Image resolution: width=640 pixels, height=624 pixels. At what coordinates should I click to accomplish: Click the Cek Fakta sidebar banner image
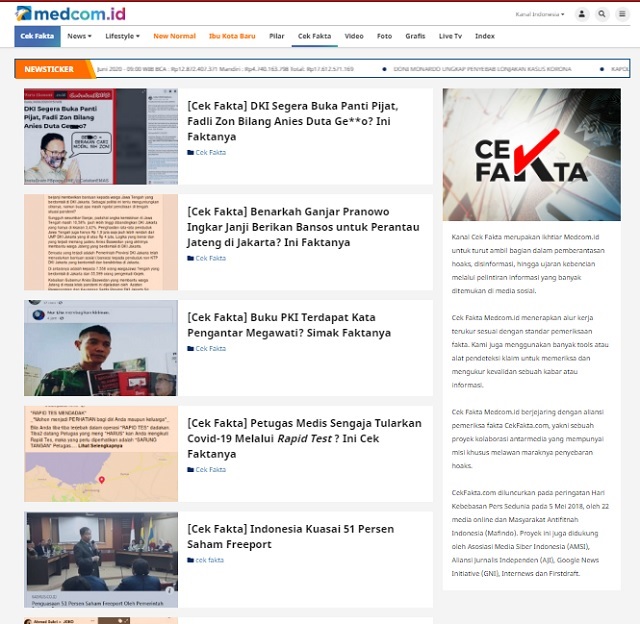[x=531, y=155]
